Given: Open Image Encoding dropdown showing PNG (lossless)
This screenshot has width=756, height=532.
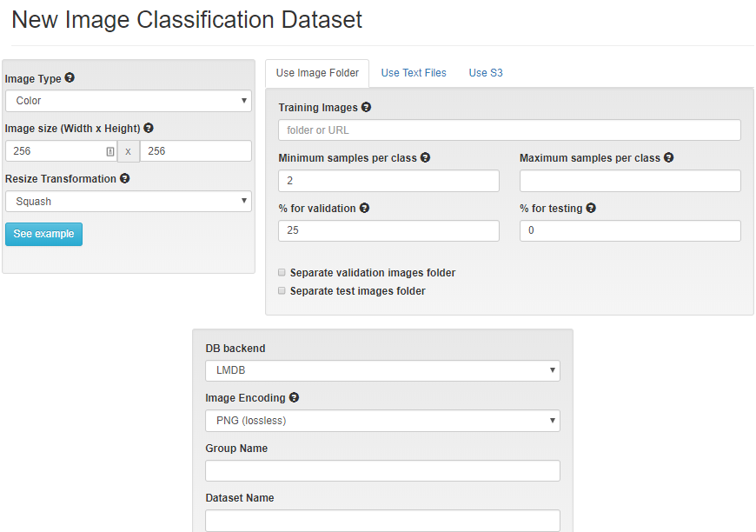Looking at the screenshot, I should tap(382, 421).
